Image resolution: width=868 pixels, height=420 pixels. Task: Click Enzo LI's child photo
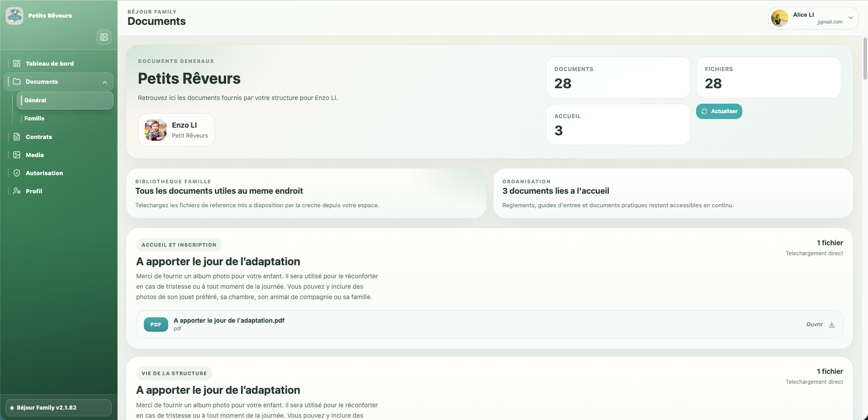[x=156, y=130]
